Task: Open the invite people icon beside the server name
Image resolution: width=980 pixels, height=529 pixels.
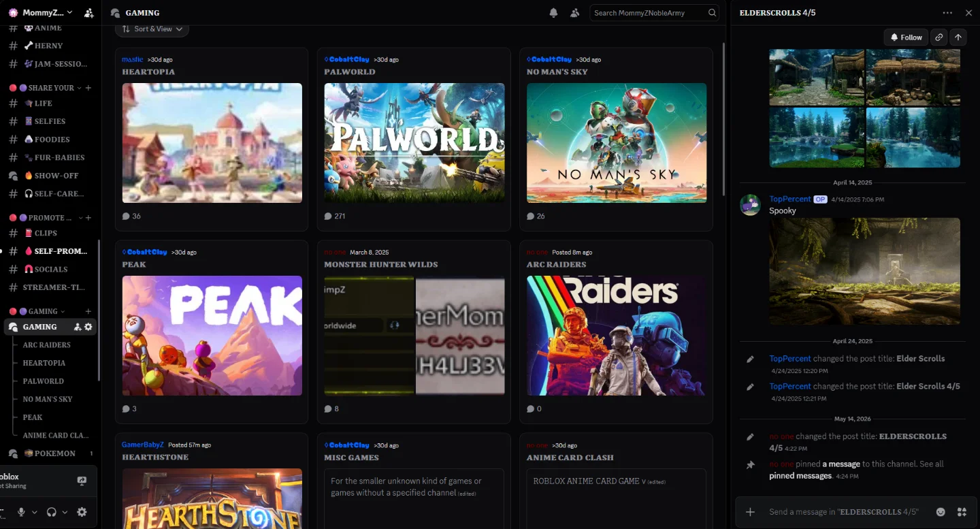Action: tap(89, 13)
